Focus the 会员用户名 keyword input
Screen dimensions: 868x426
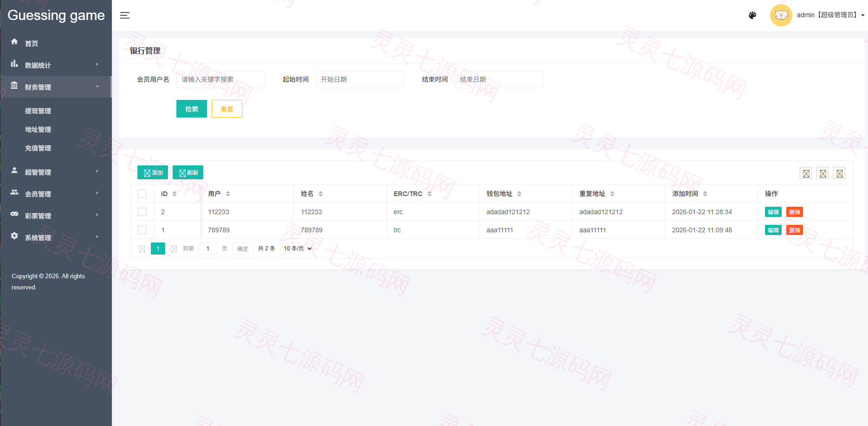tap(220, 79)
